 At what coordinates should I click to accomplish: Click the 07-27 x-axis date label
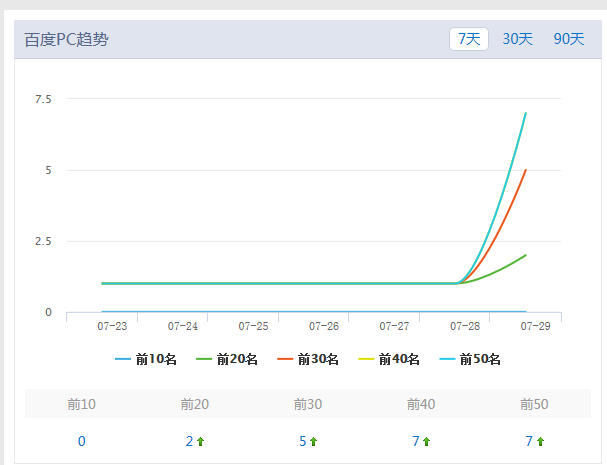(394, 326)
